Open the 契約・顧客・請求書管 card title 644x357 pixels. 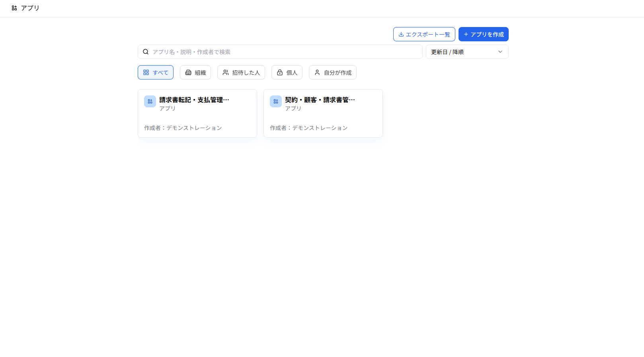[320, 100]
